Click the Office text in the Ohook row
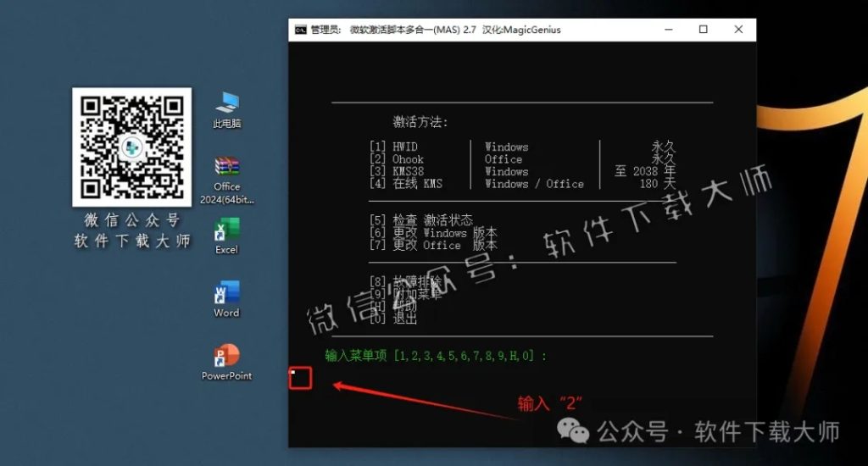Image resolution: width=868 pixels, height=466 pixels. click(504, 159)
